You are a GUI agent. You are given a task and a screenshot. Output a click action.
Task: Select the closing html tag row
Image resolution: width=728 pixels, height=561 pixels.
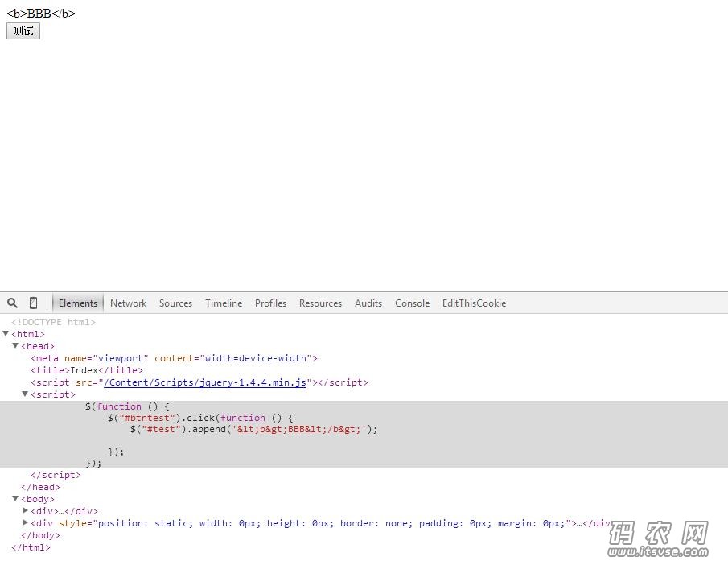tap(31, 547)
